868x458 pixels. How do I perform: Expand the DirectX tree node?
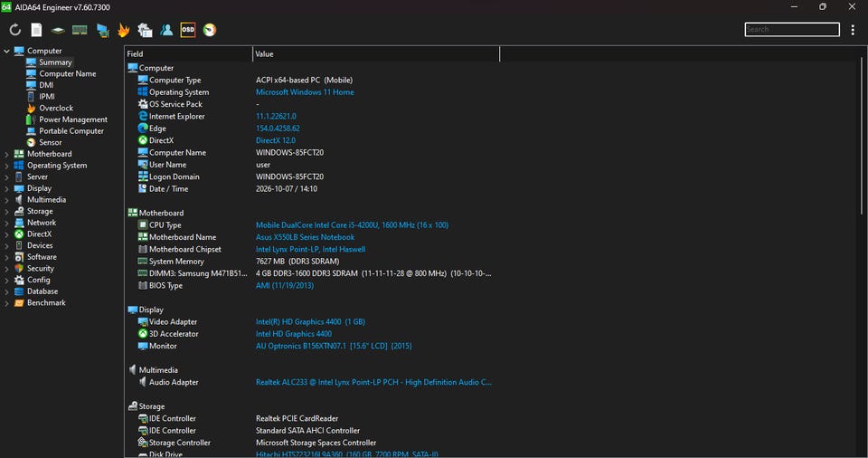[x=6, y=234]
